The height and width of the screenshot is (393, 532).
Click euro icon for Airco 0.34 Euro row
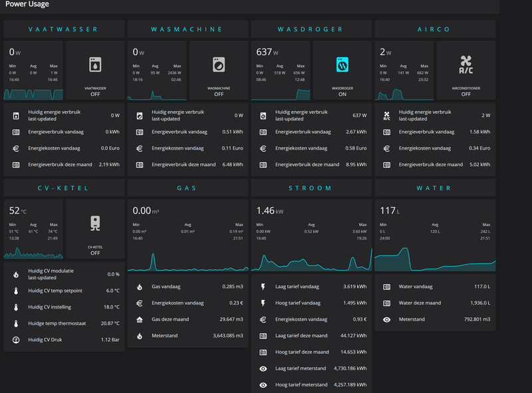(386, 148)
